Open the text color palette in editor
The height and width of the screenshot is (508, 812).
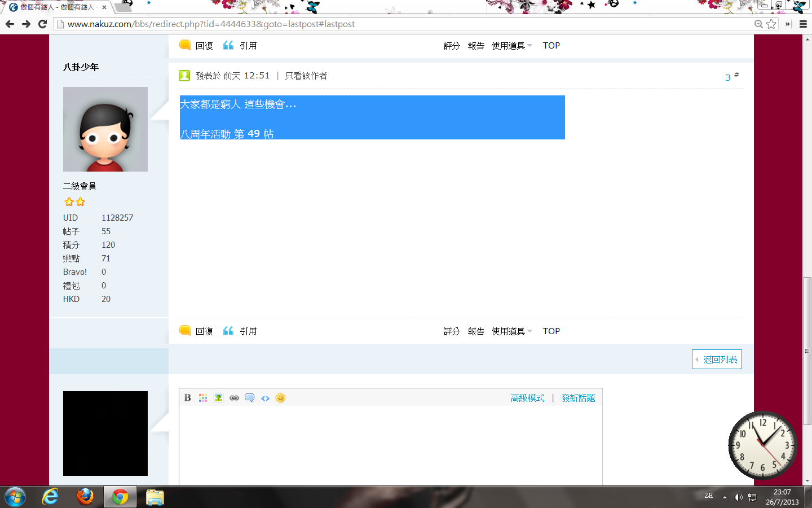pos(203,398)
